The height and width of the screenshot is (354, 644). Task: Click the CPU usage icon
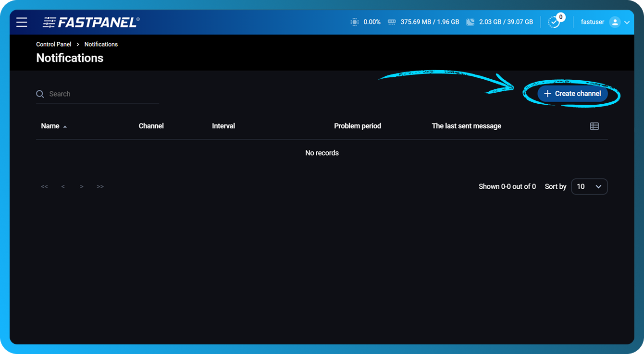coord(355,22)
